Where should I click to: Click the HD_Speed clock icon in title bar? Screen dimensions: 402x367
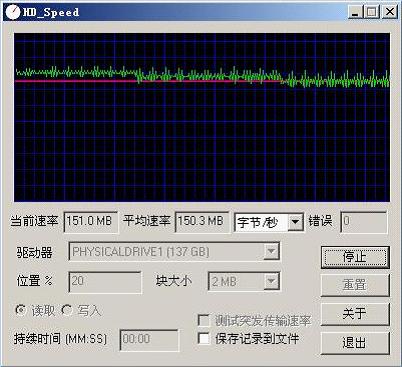coord(13,12)
